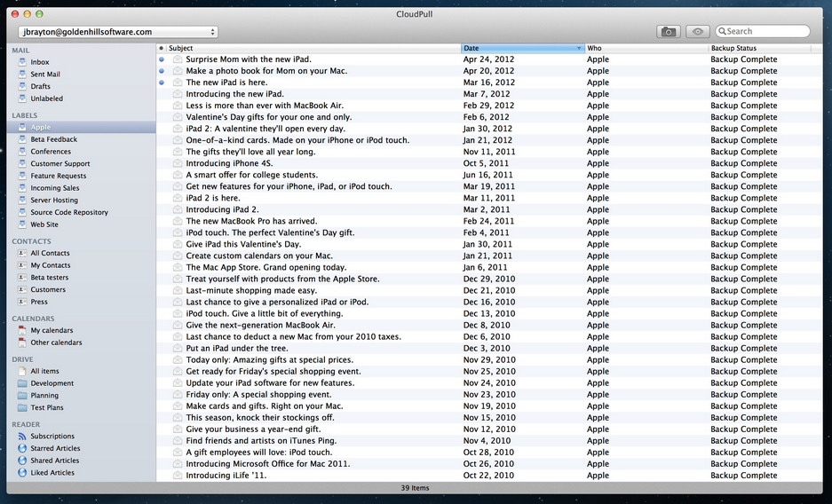Click envelope icon of 'Introducing iPhone 4S.'
The height and width of the screenshot is (504, 832).
point(178,163)
